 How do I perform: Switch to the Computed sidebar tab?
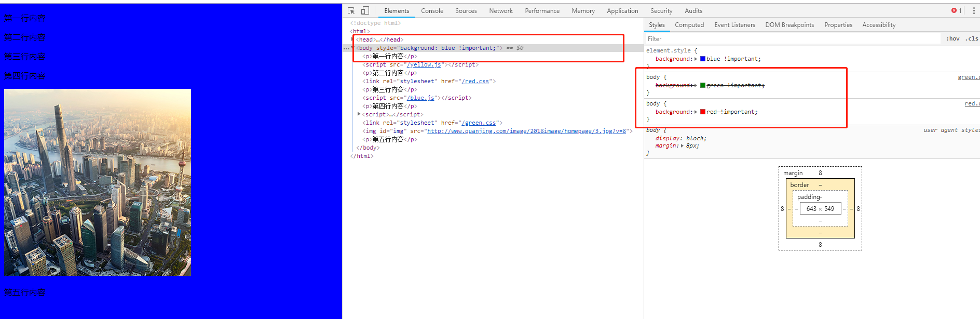click(689, 25)
